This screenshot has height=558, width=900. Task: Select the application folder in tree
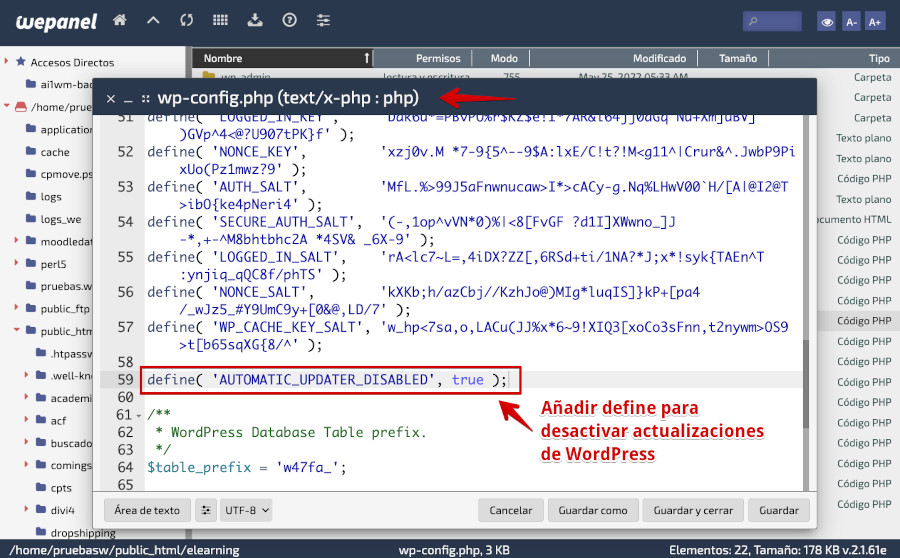click(66, 130)
